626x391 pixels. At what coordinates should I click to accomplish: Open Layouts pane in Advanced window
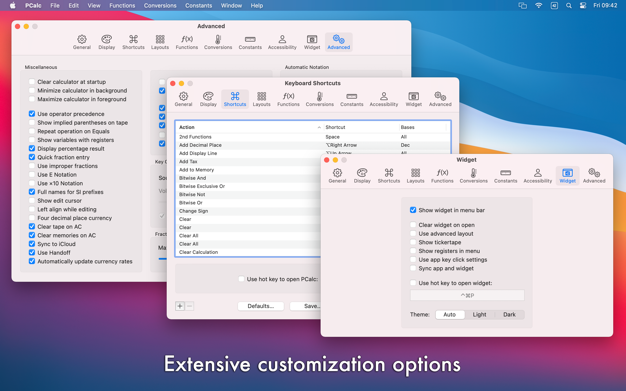[160, 42]
